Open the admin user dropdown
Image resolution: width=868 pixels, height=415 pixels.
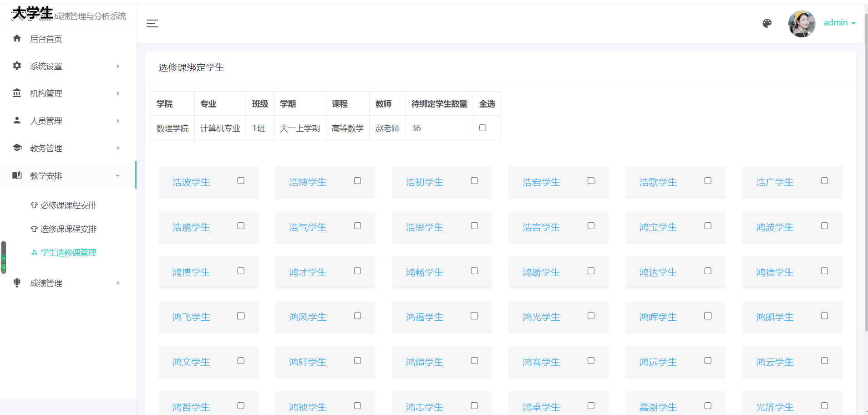tap(839, 23)
